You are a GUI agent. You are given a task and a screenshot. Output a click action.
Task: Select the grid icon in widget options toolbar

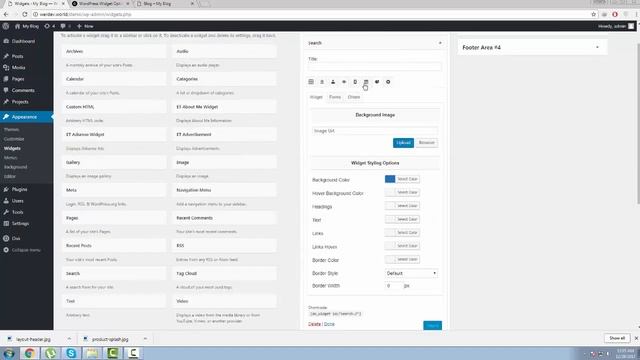(311, 82)
